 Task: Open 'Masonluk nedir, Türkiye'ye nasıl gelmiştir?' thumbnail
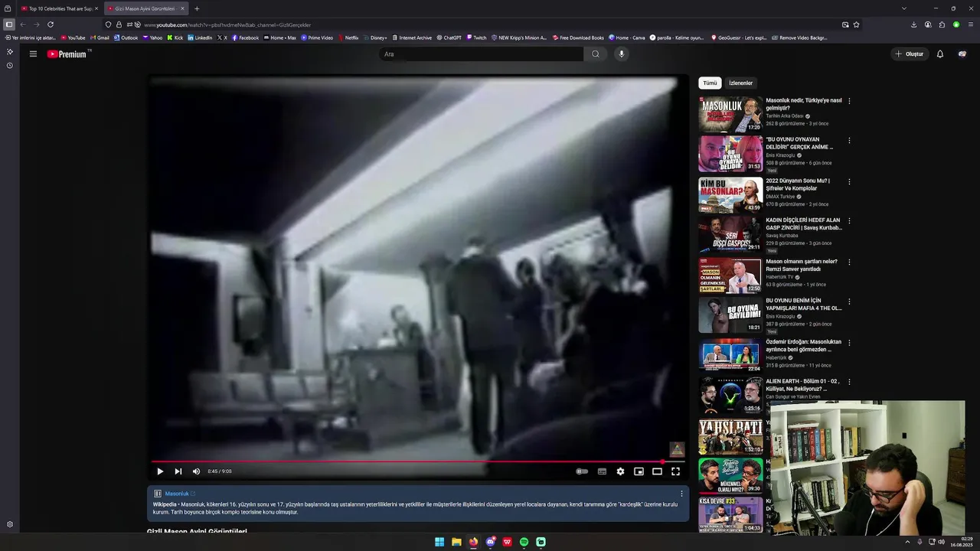[x=730, y=114]
